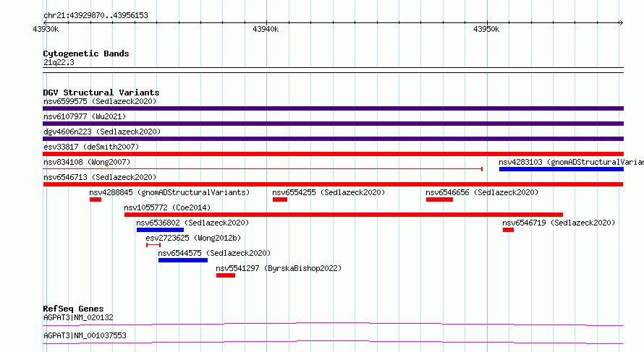The height and width of the screenshot is (352, 644).
Task: Select the red bar under nsv6554255
Action: [280, 199]
